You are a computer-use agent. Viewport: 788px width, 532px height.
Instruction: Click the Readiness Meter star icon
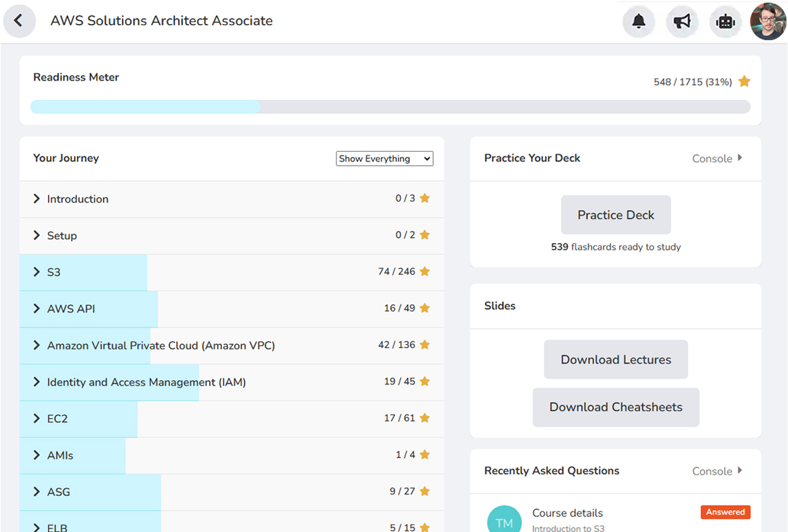pos(744,81)
